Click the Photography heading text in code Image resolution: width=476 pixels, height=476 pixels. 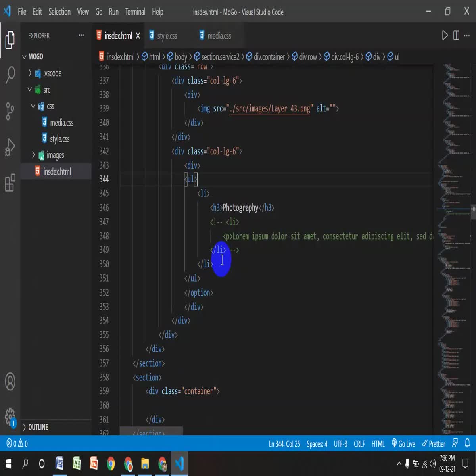click(240, 207)
